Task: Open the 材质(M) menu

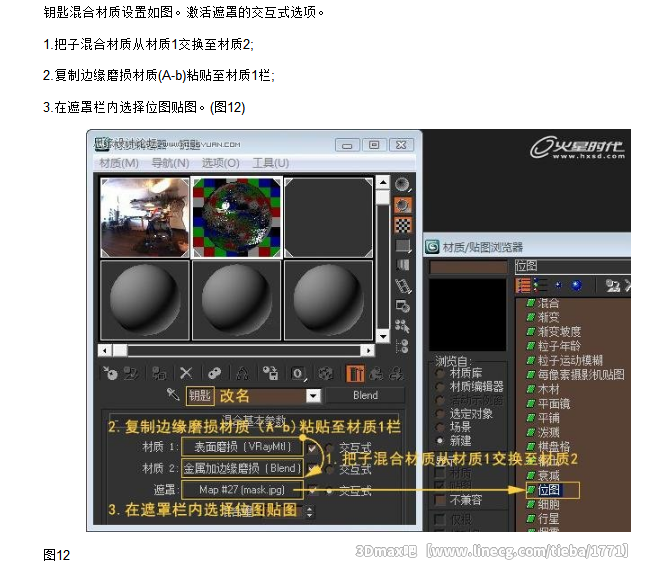Action: tap(119, 163)
